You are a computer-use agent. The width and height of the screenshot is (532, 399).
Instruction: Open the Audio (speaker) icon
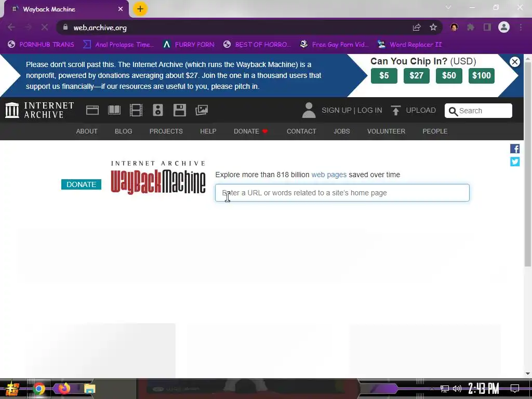(x=158, y=110)
